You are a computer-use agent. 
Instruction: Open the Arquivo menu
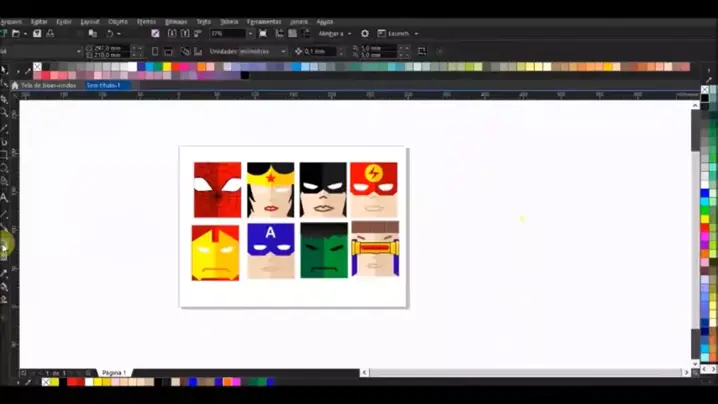pyautogui.click(x=10, y=22)
